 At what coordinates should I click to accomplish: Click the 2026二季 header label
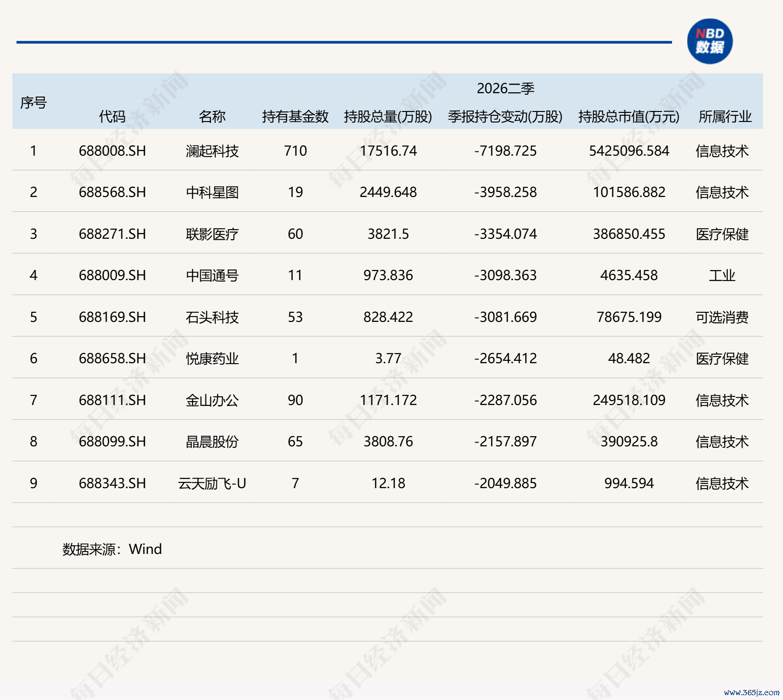pyautogui.click(x=505, y=88)
